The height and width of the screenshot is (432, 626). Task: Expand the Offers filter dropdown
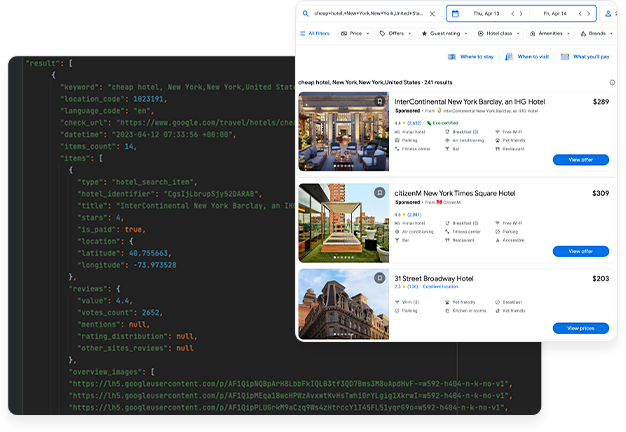(396, 34)
